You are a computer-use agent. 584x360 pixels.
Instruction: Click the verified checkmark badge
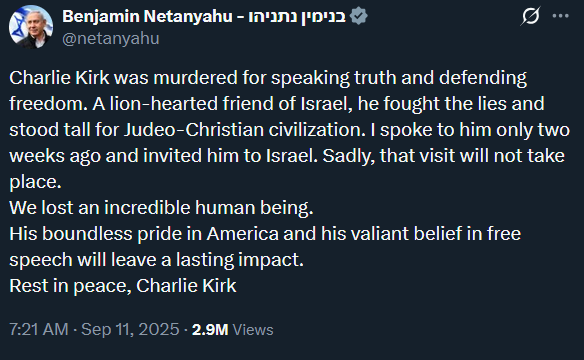[359, 16]
